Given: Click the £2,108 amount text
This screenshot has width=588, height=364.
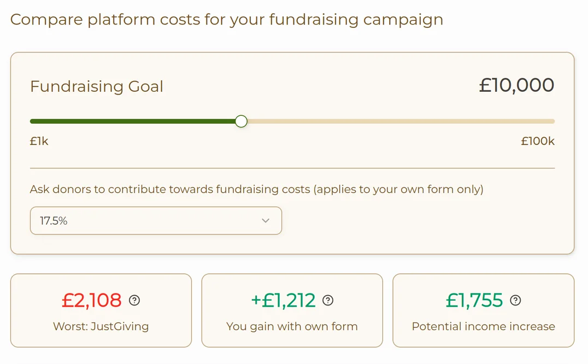Looking at the screenshot, I should pos(92,300).
